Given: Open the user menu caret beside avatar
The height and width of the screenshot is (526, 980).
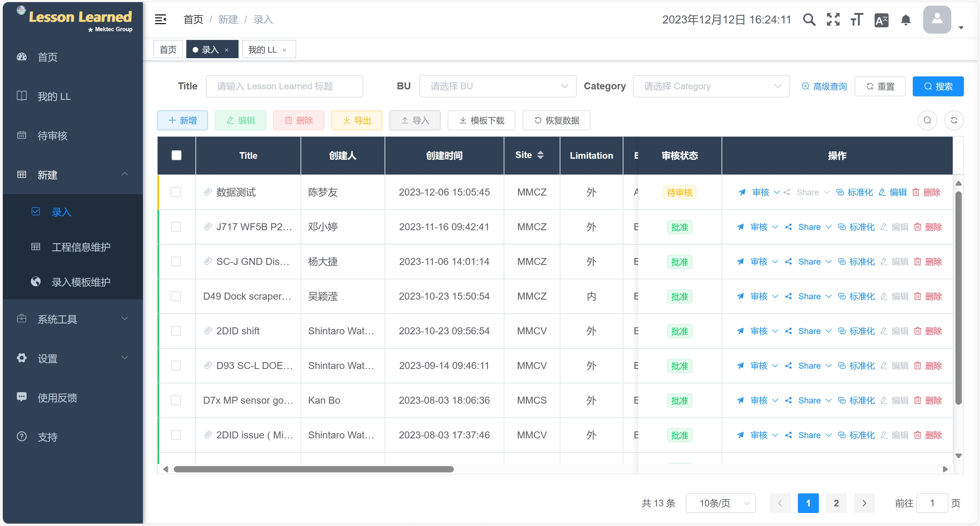Looking at the screenshot, I should click(x=961, y=27).
